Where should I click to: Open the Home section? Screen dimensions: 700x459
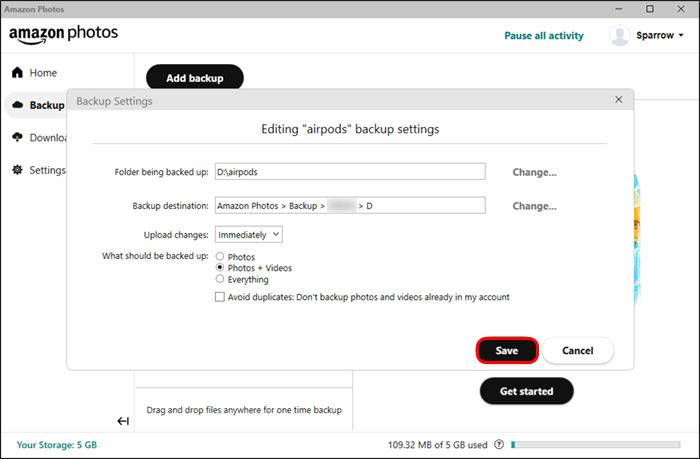point(43,73)
